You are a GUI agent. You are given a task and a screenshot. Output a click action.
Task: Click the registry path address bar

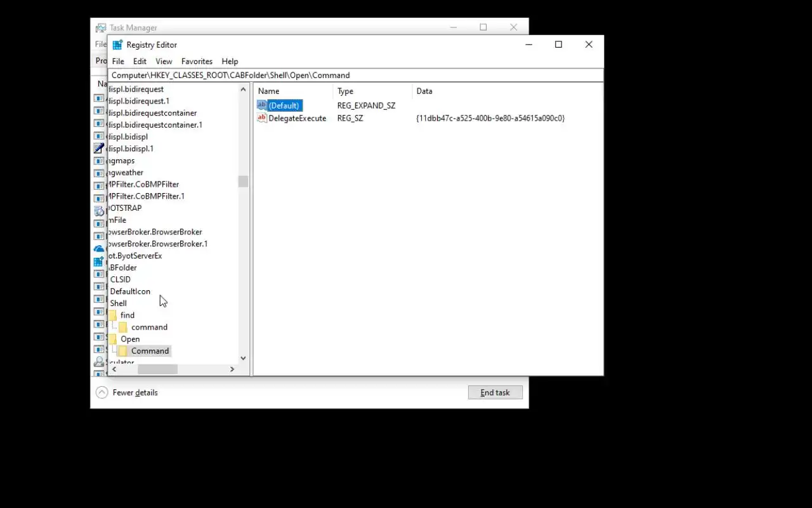(356, 75)
